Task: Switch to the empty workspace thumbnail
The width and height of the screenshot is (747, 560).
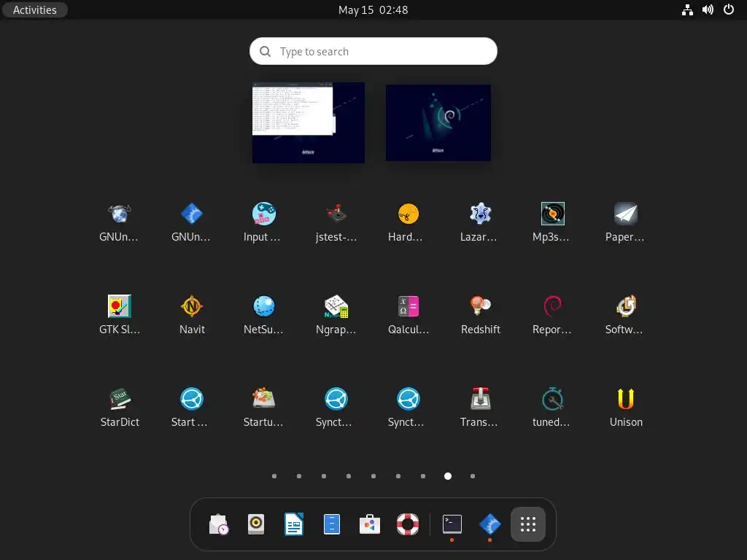Action: coord(438,122)
